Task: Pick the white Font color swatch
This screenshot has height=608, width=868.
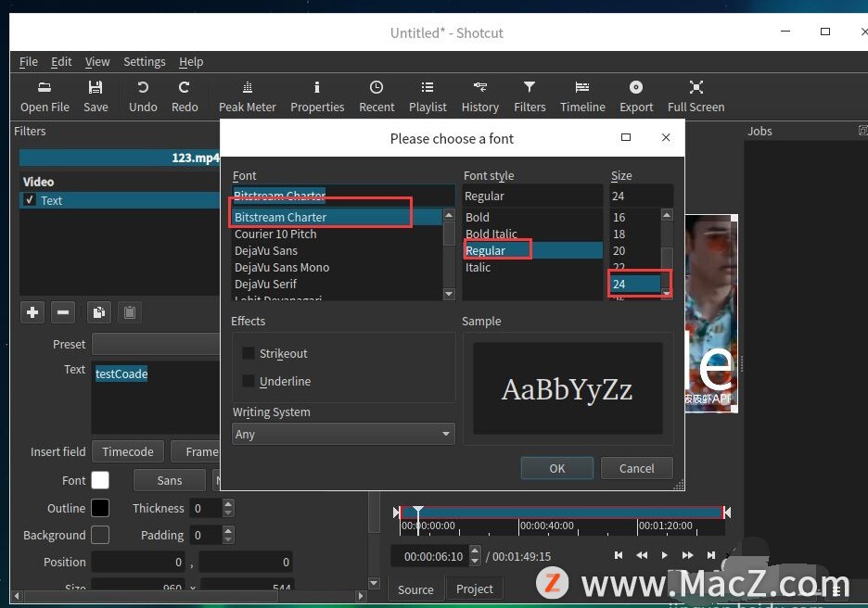Action: [x=100, y=480]
